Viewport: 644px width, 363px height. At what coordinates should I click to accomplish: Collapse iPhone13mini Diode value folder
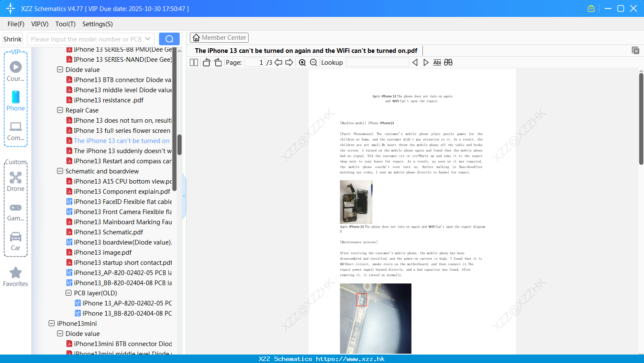coord(60,333)
